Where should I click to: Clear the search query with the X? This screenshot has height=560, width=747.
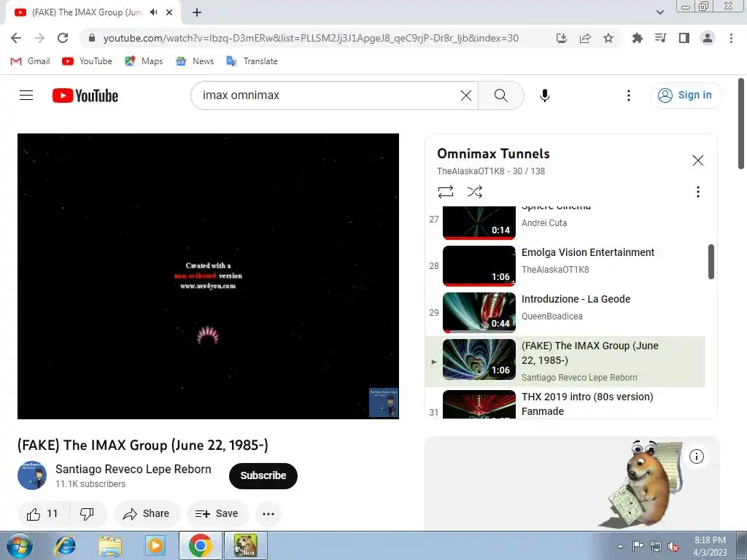(x=466, y=96)
